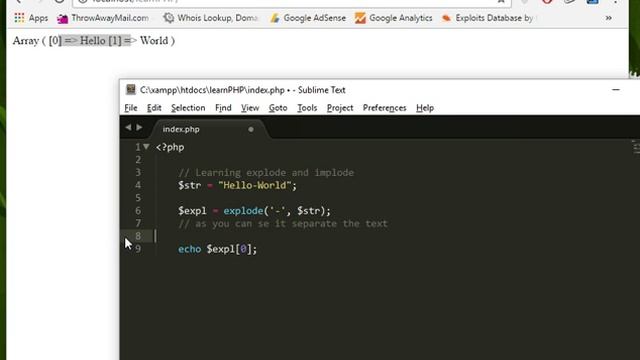Click line number 4 in the gutter
This screenshot has width=640, height=360.
(x=138, y=185)
